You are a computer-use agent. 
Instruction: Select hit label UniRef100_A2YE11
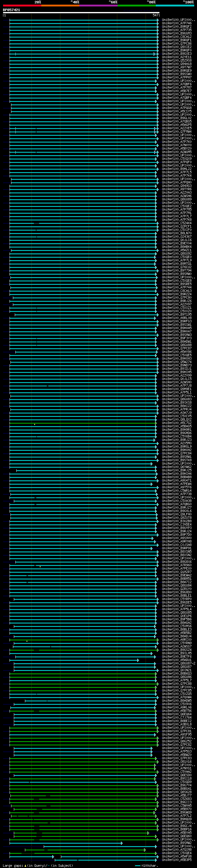click(x=177, y=57)
